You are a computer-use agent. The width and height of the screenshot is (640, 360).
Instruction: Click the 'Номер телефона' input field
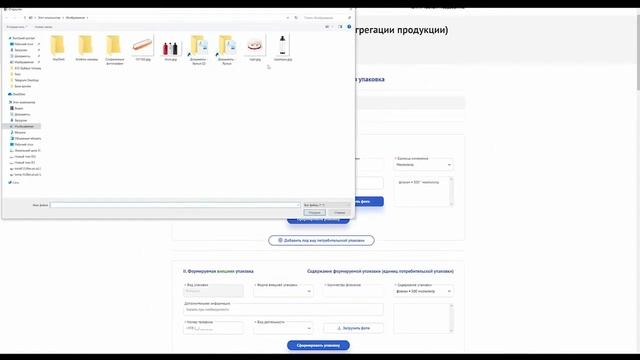(213, 328)
